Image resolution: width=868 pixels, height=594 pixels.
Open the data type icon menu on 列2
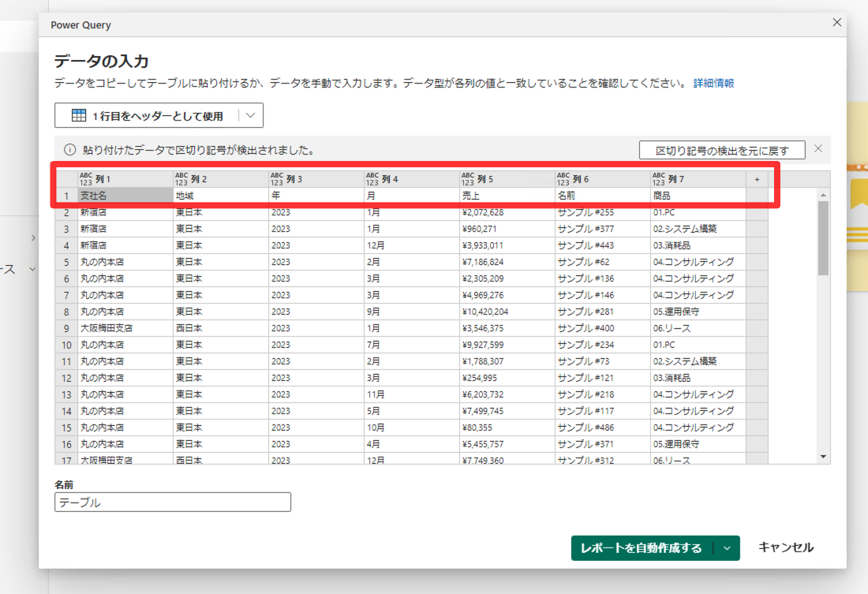(x=180, y=179)
